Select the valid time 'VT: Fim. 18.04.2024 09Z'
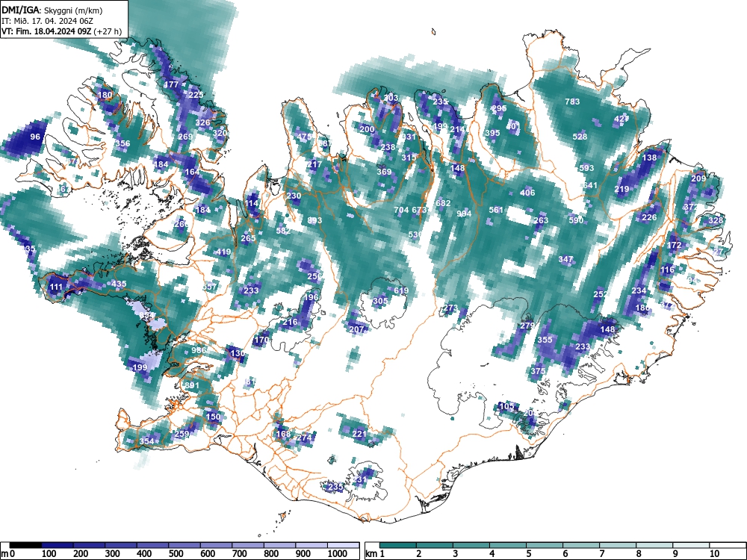 (47, 31)
